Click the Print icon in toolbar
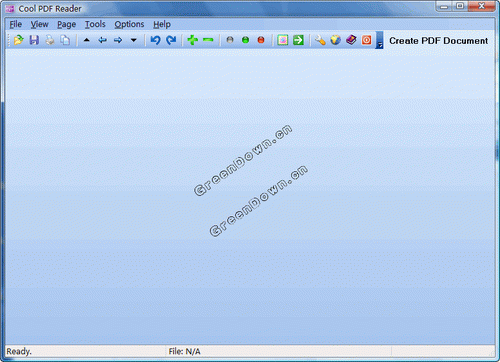The height and width of the screenshot is (362, 500). [x=50, y=40]
